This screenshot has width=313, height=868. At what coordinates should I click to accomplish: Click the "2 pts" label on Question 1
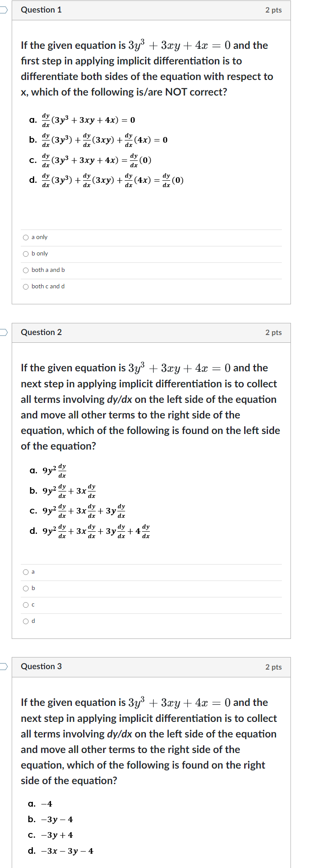[273, 10]
